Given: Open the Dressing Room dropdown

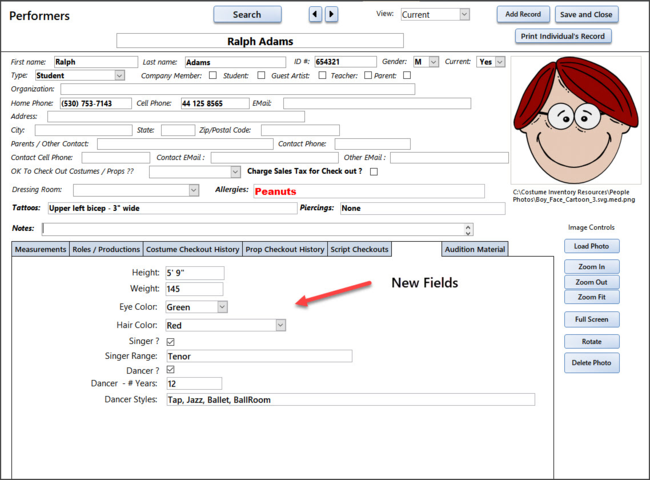Looking at the screenshot, I should (x=194, y=190).
